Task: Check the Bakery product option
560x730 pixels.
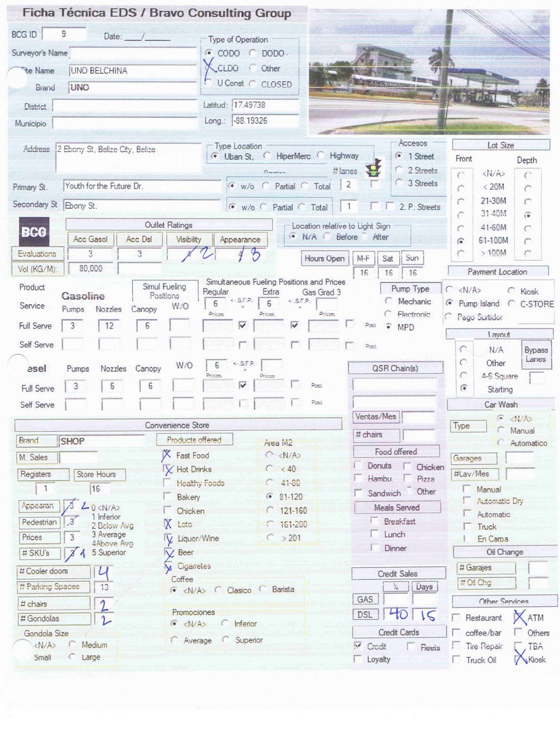Action: click(167, 497)
